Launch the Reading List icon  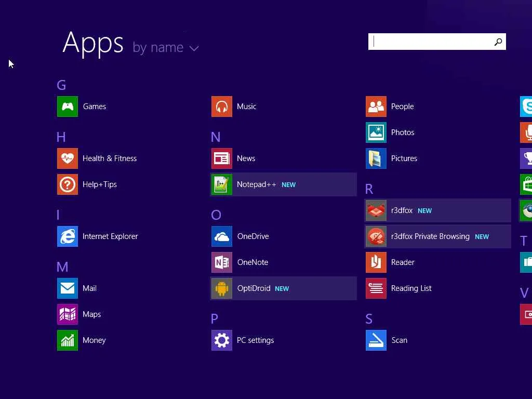(376, 288)
